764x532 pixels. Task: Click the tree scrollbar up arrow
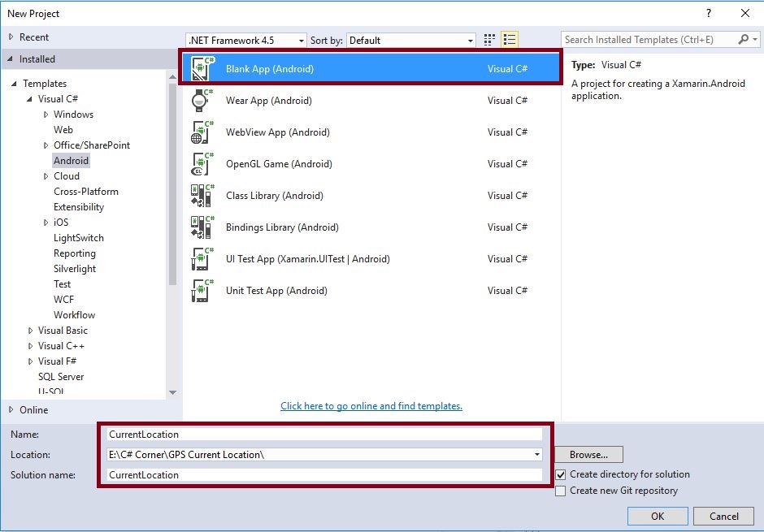[x=172, y=76]
